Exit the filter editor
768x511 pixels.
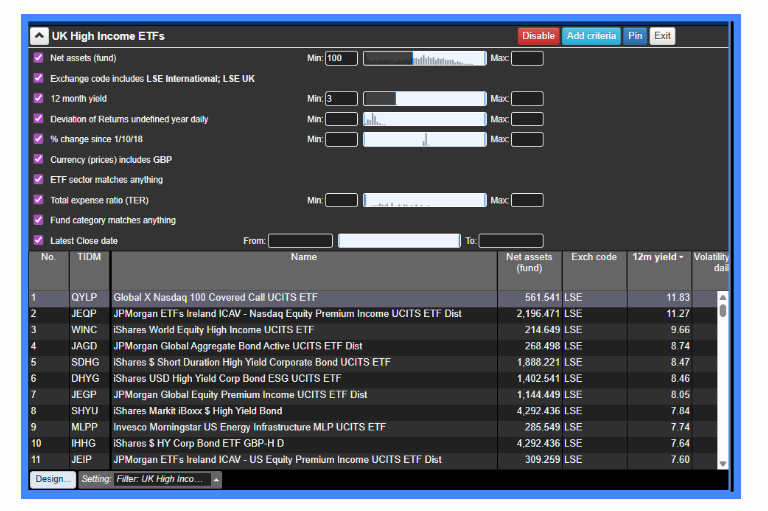(662, 36)
